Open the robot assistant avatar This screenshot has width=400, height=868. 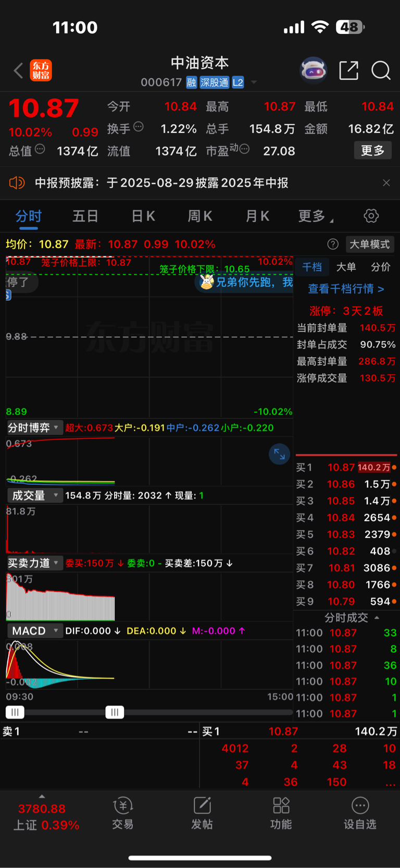point(313,70)
